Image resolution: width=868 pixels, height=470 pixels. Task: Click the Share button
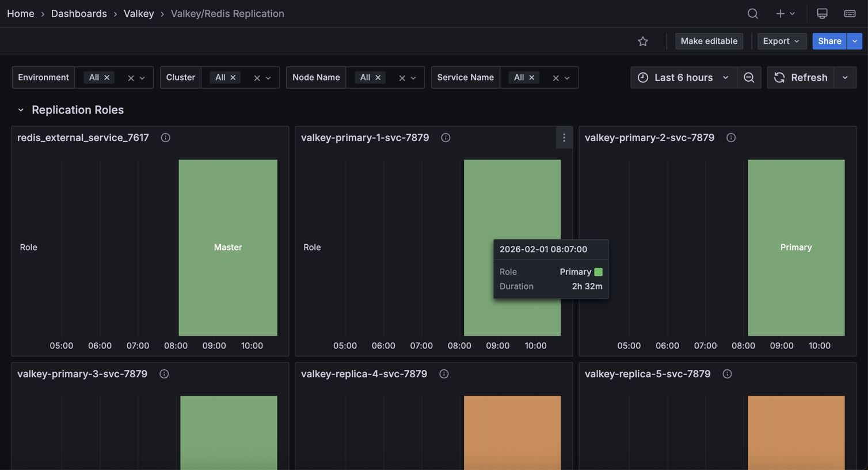[829, 41]
